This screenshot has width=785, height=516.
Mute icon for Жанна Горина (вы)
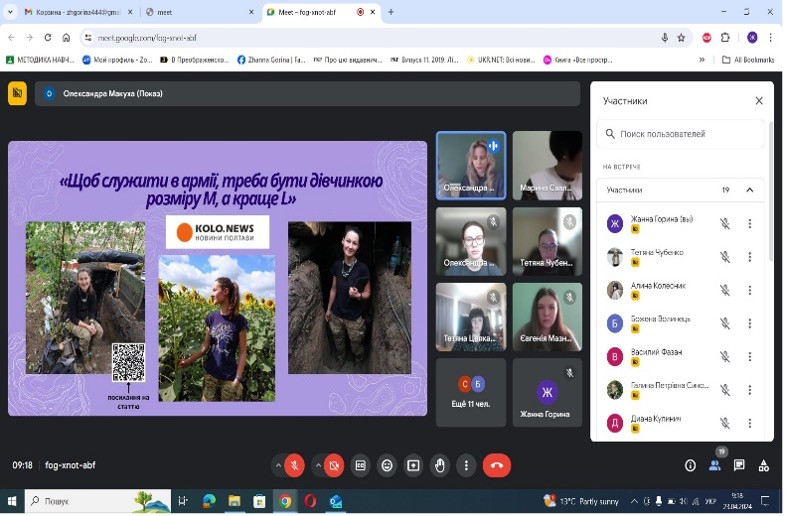coord(725,224)
